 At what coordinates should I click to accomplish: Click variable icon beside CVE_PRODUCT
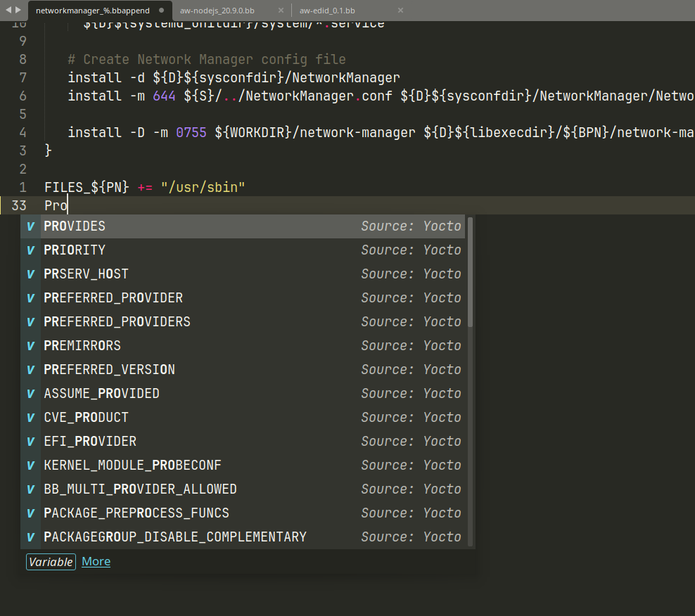[x=30, y=418]
